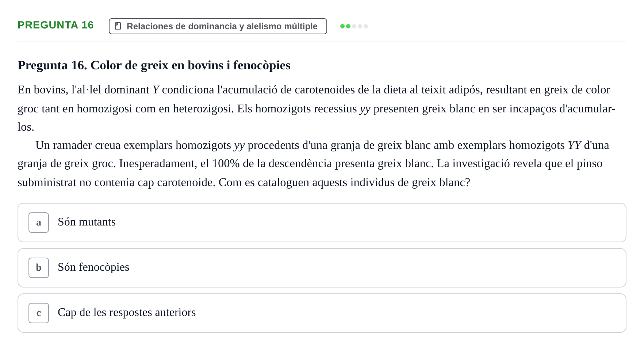This screenshot has width=644, height=351.
Task: Click the book icon in the topic tag
Action: pyautogui.click(x=118, y=26)
